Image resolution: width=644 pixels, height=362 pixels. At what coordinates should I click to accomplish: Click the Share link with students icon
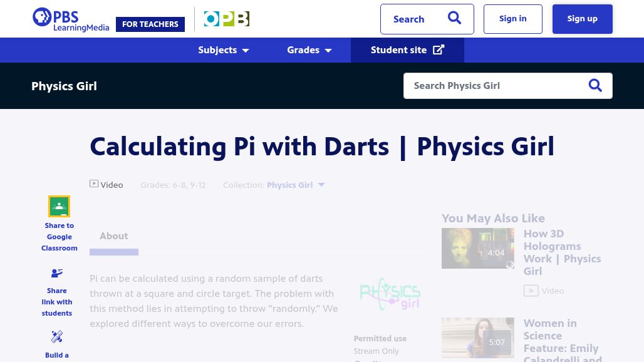(57, 273)
